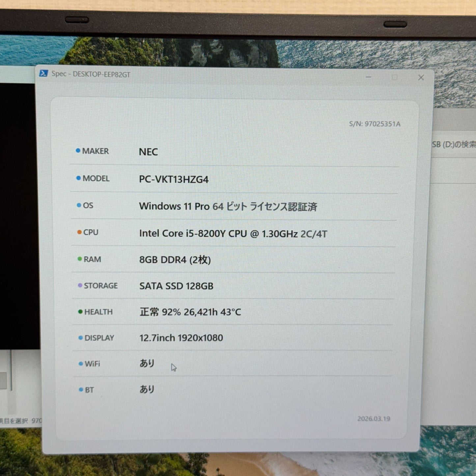
Task: Click the WiFi あり value
Action: click(x=147, y=363)
